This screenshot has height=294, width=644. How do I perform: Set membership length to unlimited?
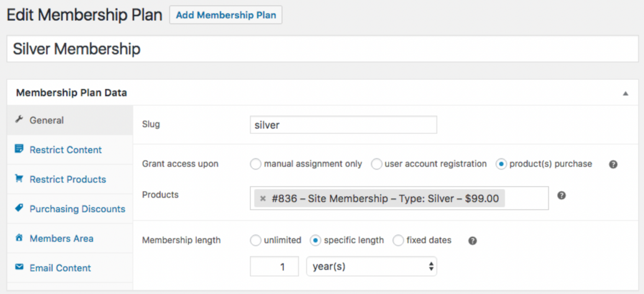[x=256, y=240]
